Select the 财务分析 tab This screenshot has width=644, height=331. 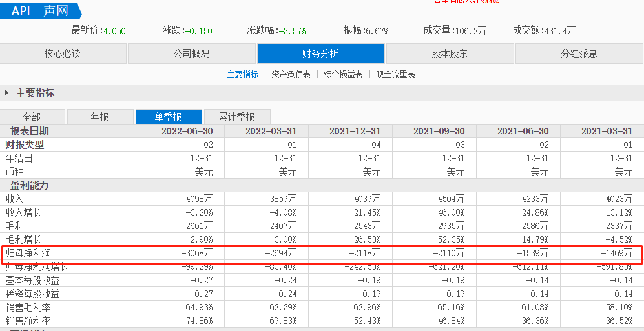coord(320,54)
